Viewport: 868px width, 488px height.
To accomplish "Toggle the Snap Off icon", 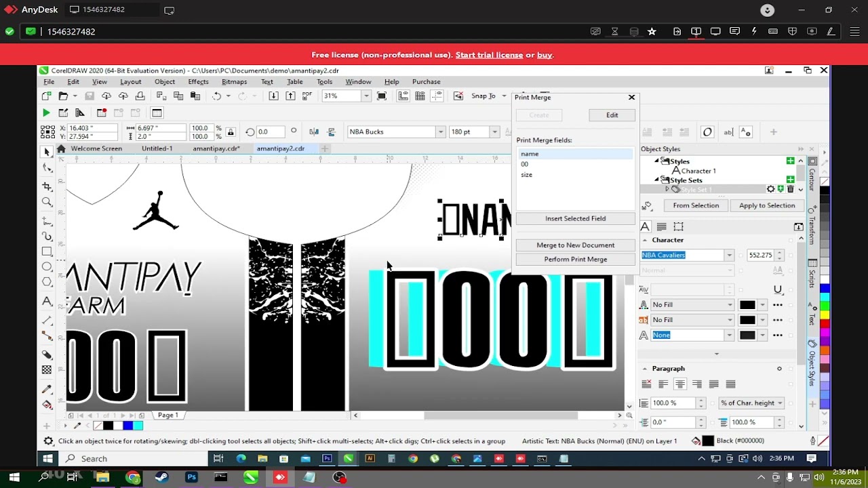I will 458,96.
